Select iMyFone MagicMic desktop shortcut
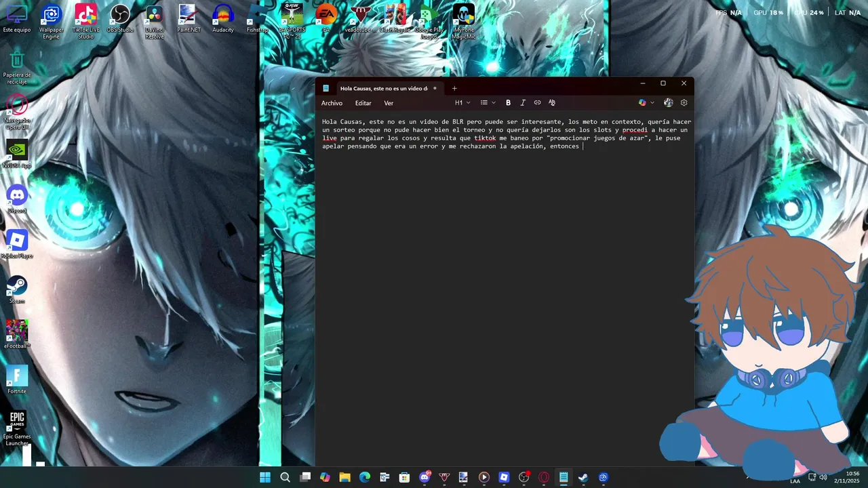This screenshot has width=868, height=488. pos(464,22)
